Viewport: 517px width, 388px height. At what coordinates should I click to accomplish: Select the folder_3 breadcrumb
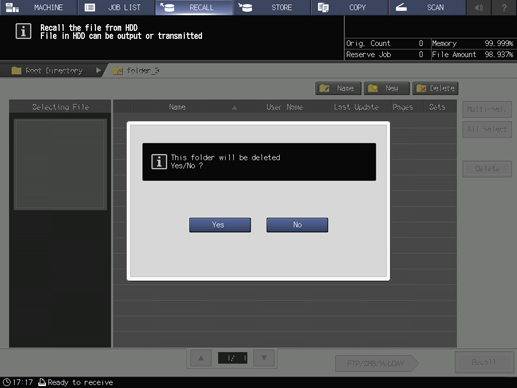coord(137,71)
